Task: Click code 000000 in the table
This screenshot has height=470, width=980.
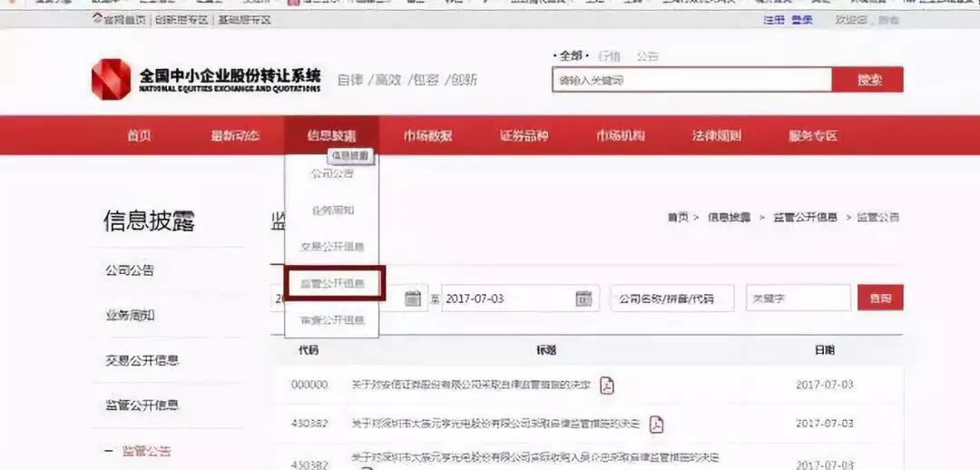Action: (309, 385)
